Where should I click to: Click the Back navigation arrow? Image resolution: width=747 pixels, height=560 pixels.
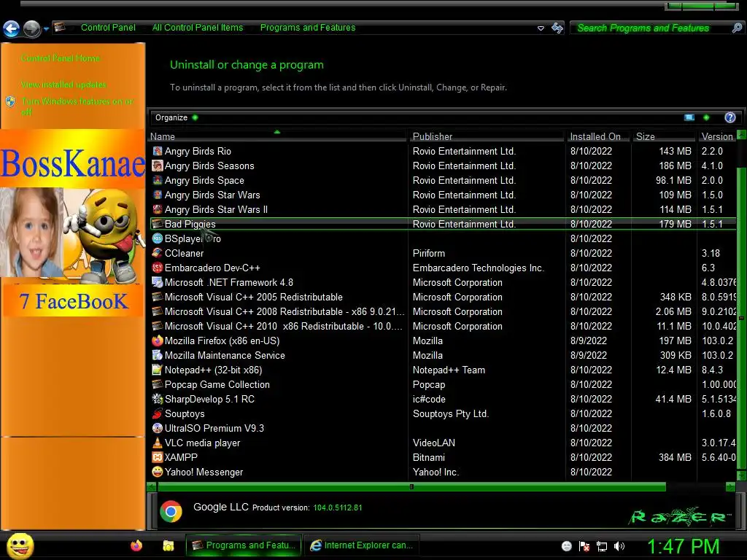(12, 28)
